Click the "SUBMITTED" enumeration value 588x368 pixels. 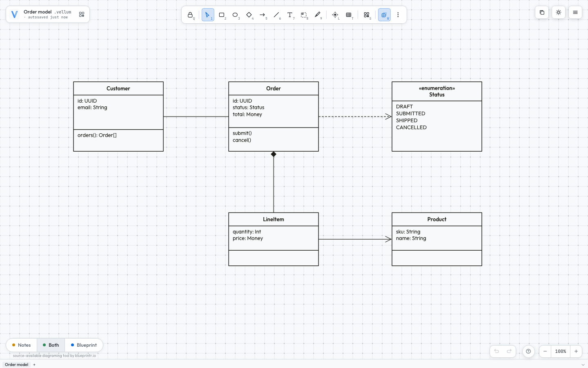[x=411, y=114]
